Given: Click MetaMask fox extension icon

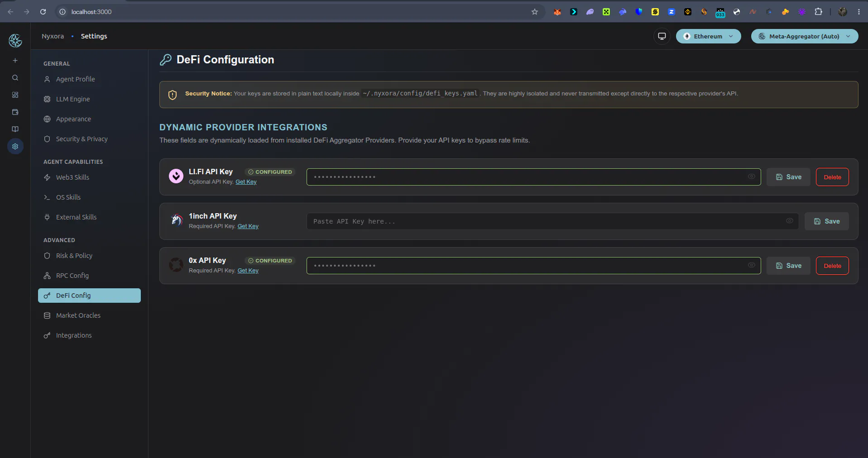Looking at the screenshot, I should click(x=557, y=12).
